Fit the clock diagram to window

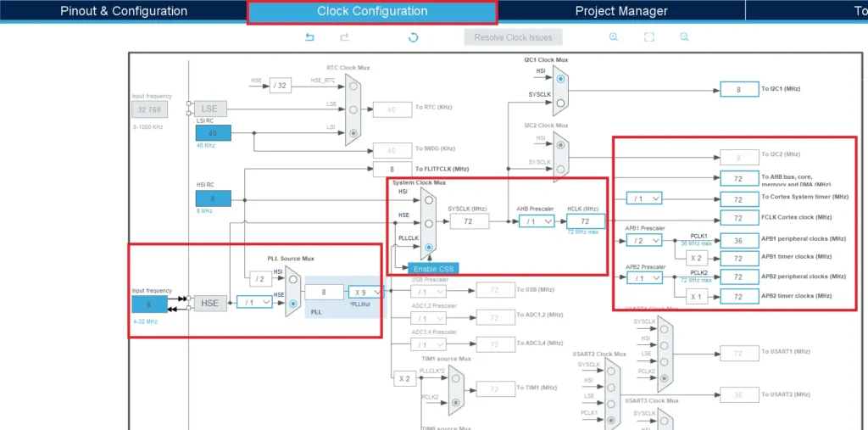pos(648,37)
